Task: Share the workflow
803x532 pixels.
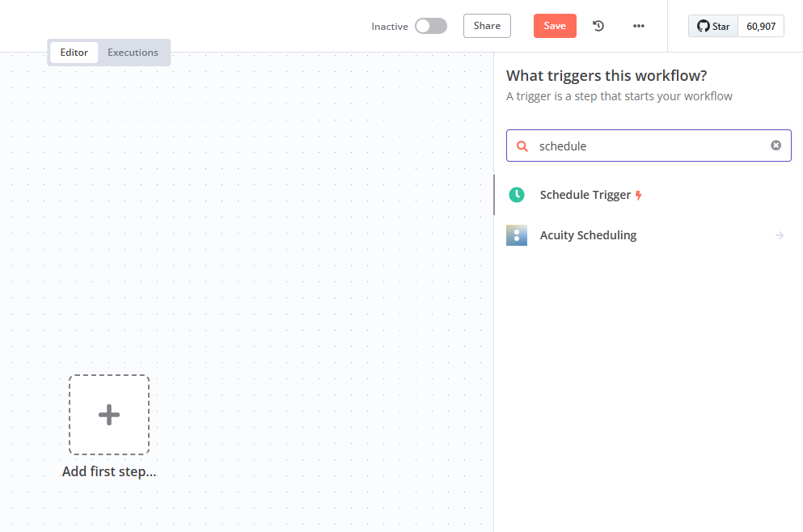Action: [x=487, y=25]
